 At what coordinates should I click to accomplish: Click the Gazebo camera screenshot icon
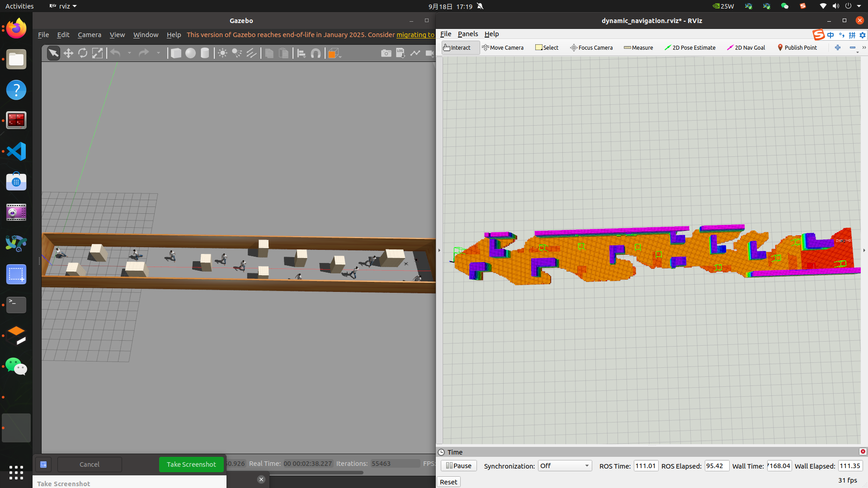click(x=386, y=53)
